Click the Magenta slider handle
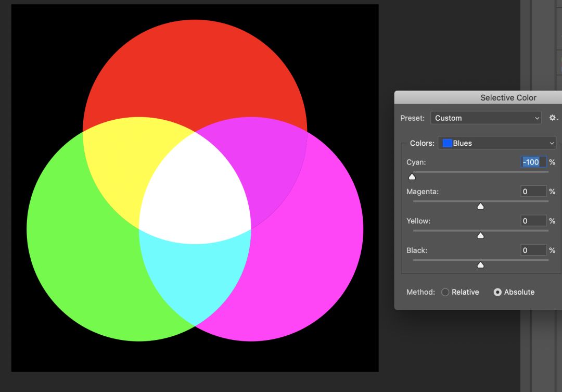Viewport: 562px width, 392px height. pyautogui.click(x=480, y=206)
